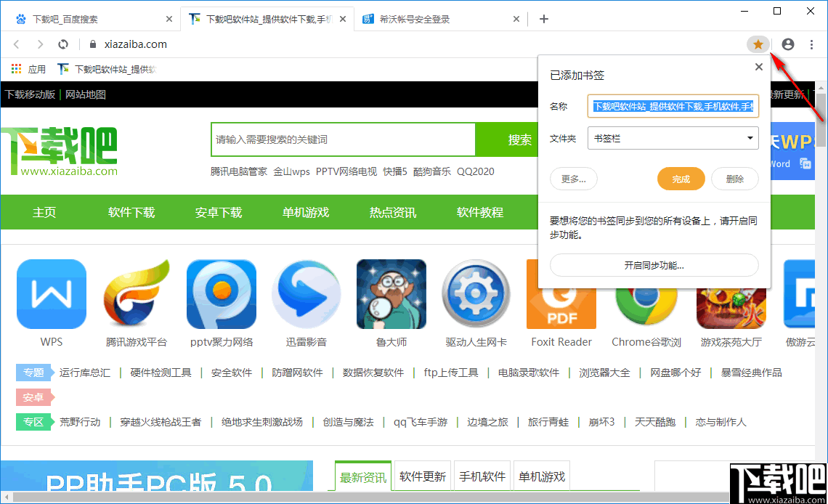Click the QQ2020 hot keyword
828x504 pixels.
coord(476,171)
